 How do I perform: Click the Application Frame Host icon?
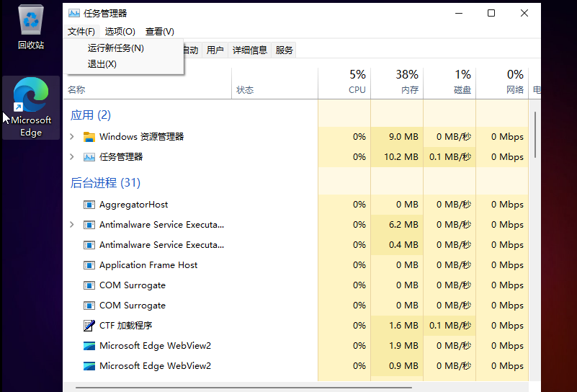click(89, 265)
